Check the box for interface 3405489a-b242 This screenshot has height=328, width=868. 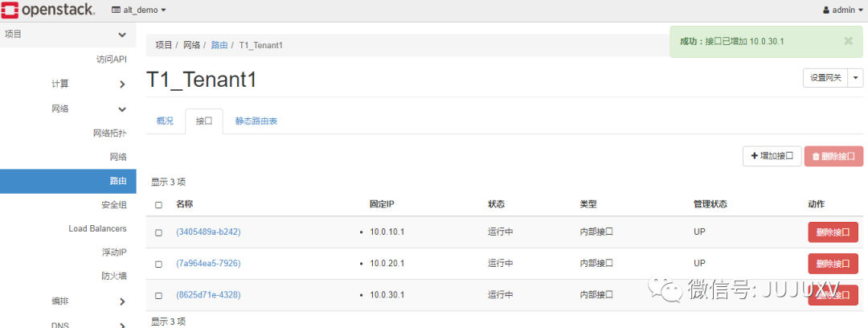tap(158, 232)
